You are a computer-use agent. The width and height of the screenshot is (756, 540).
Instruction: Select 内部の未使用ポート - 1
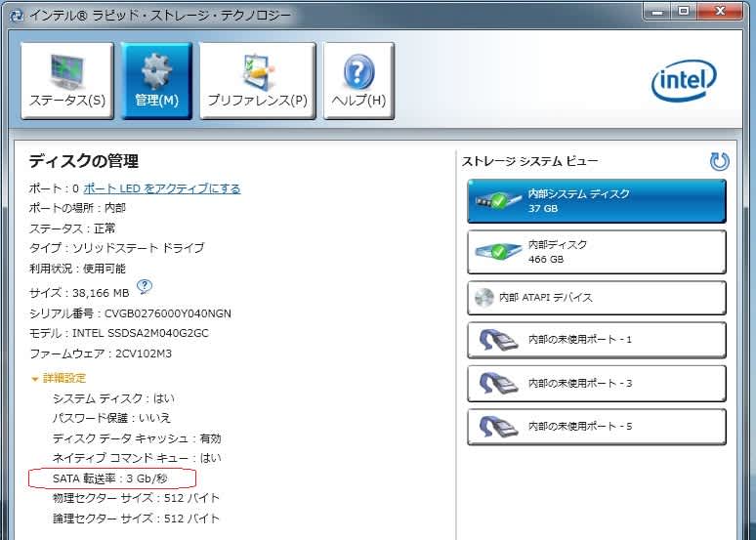(x=597, y=340)
